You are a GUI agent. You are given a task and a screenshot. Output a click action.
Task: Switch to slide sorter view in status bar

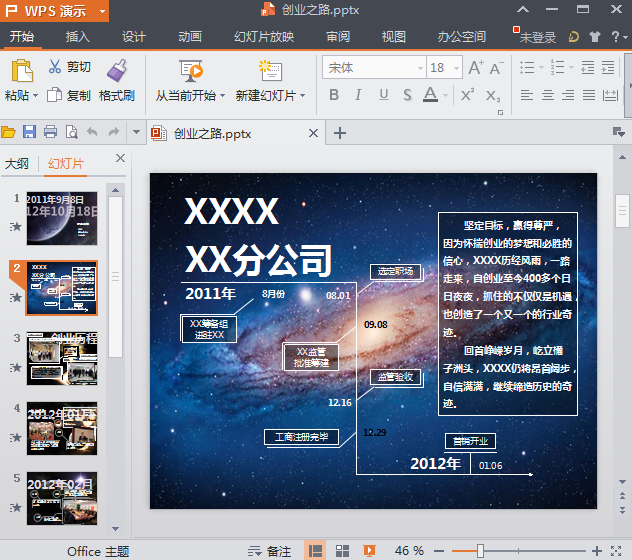point(342,551)
